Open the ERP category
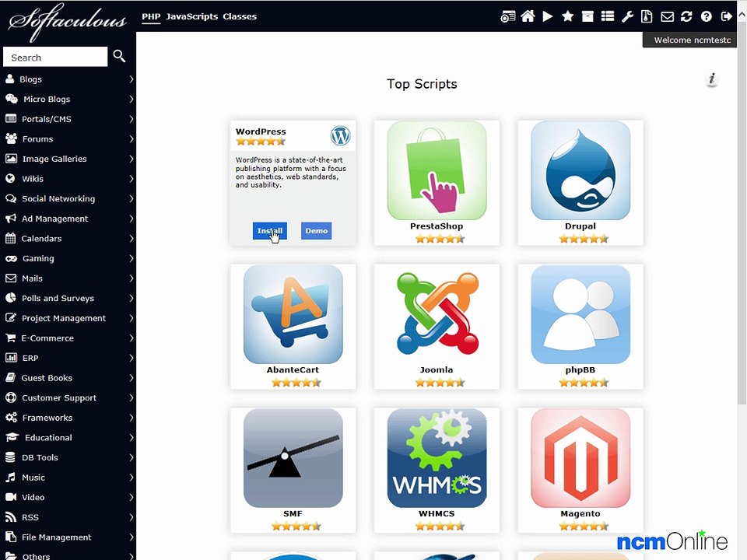Viewport: 747px width, 560px height. click(68, 358)
